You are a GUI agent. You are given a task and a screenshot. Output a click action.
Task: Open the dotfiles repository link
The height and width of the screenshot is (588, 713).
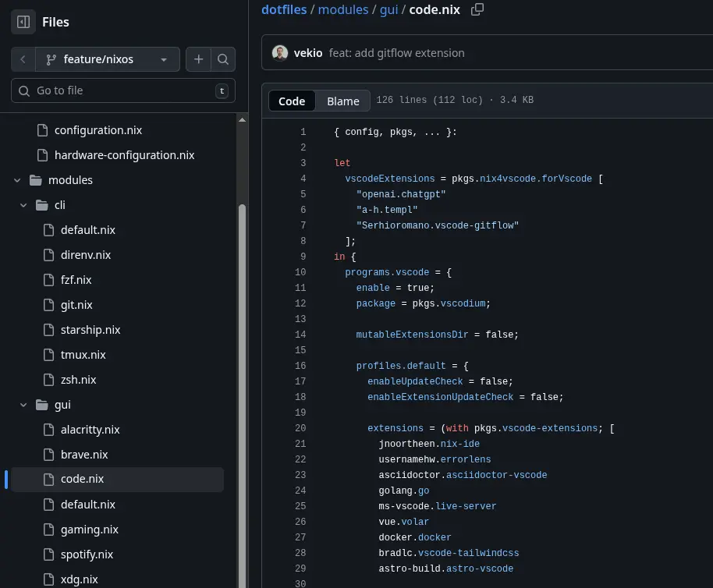283,9
